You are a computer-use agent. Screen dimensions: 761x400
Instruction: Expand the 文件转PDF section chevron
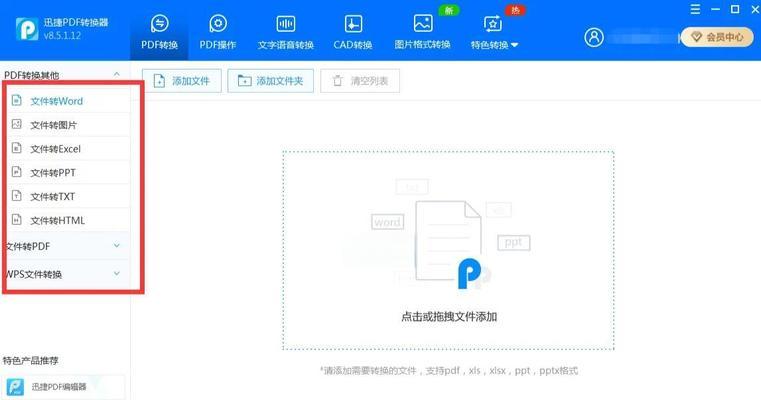(x=116, y=246)
